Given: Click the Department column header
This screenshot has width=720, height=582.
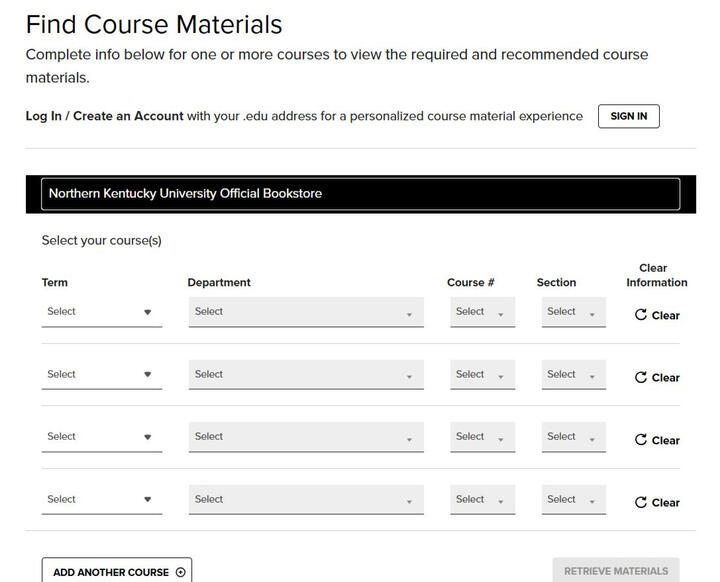Looking at the screenshot, I should [219, 283].
